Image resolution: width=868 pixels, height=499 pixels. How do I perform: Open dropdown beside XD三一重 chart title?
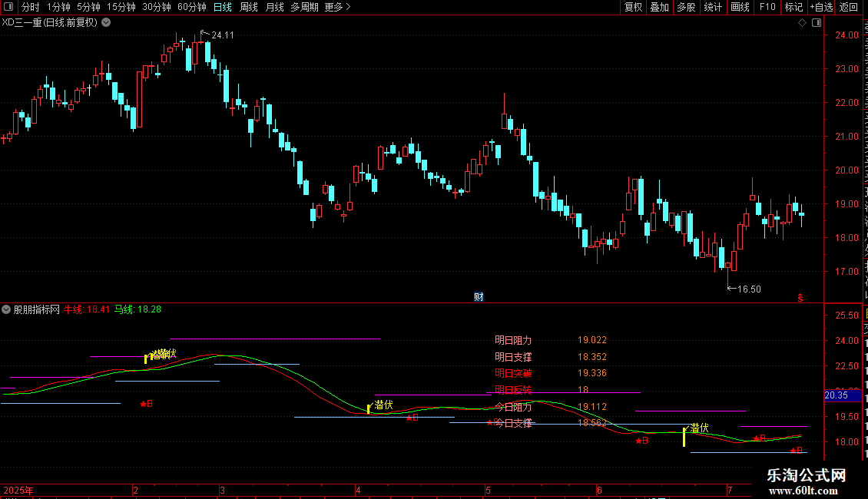coord(106,23)
